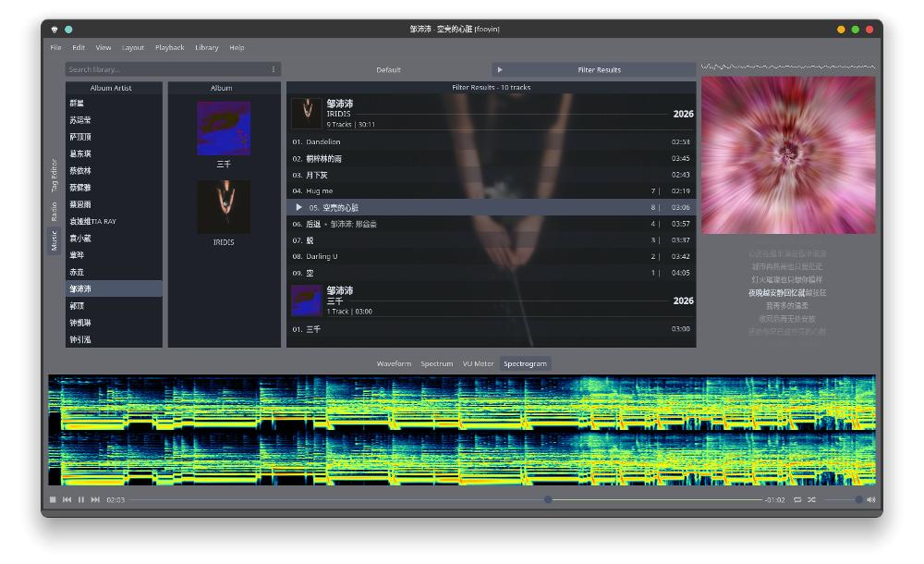Viewport: 924px width, 564px height.
Task: Click remaining time -01:02 label
Action: point(775,500)
